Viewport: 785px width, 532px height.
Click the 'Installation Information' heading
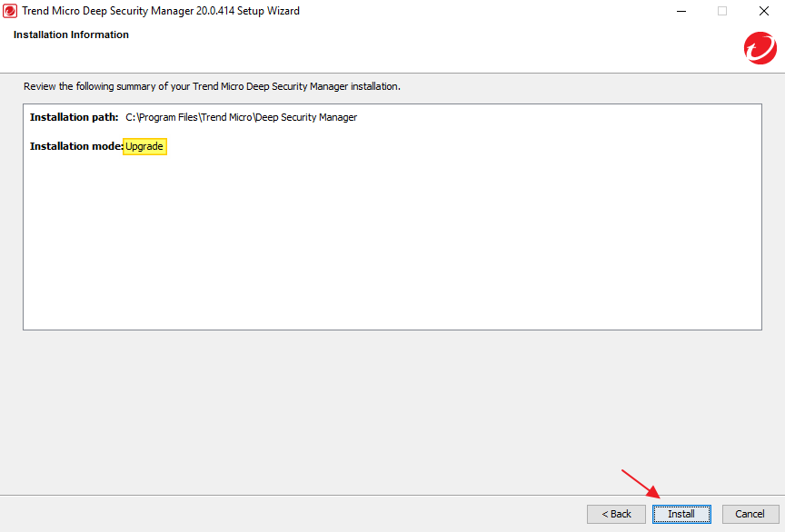pyautogui.click(x=71, y=34)
